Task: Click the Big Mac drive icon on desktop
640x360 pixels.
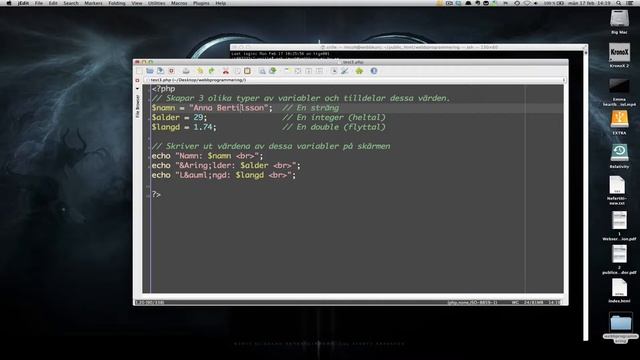Action: tap(619, 19)
